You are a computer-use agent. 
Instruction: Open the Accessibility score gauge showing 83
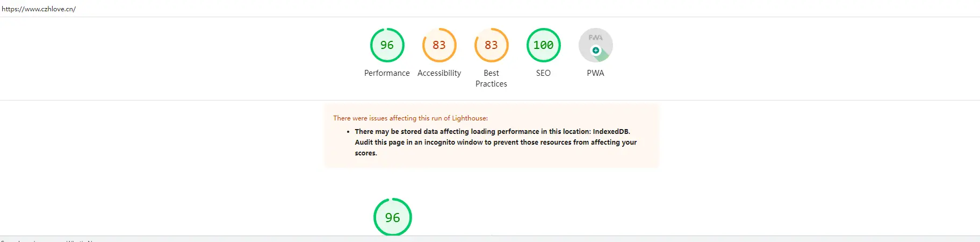(439, 45)
